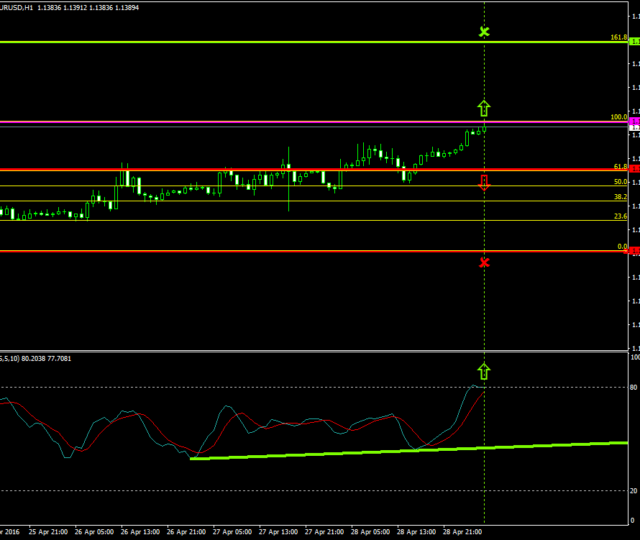
Task: Click the 38.2 Fibonacci level label
Action: [x=620, y=197]
